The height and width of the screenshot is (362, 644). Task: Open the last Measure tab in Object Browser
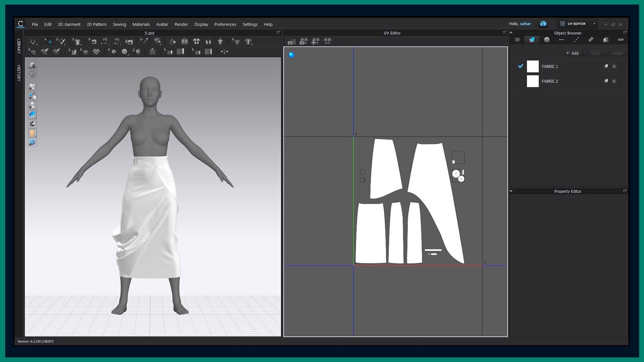click(621, 40)
